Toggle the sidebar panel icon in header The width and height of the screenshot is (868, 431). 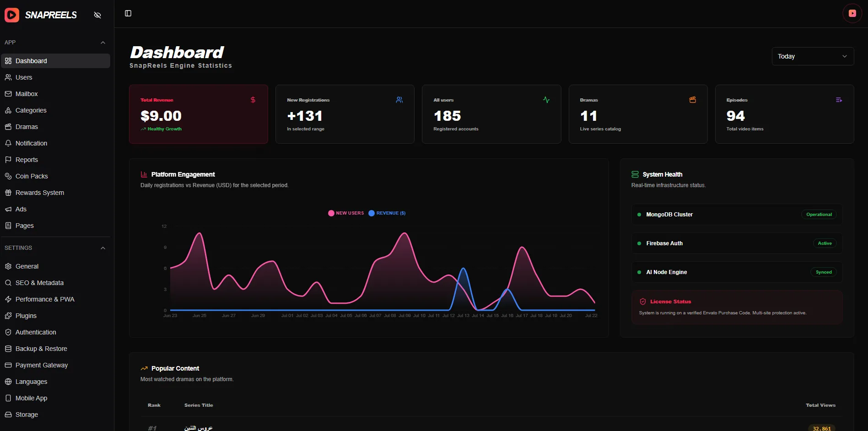(x=128, y=13)
